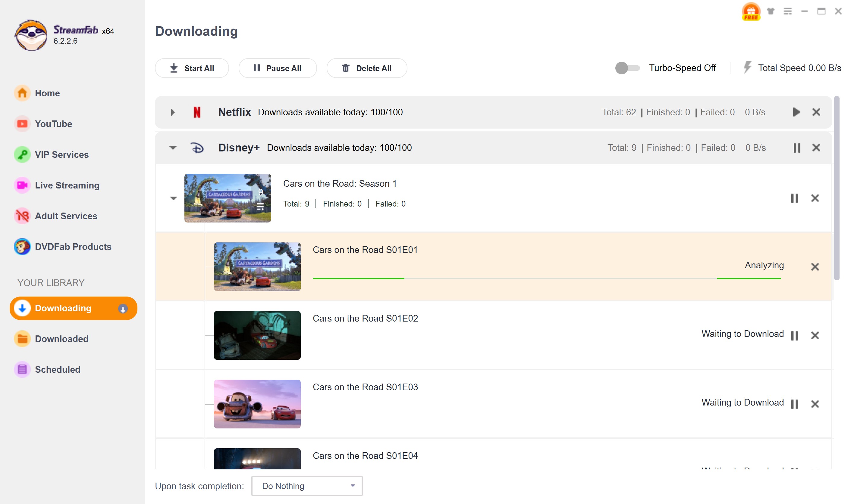Select the Cars on the Road S01E02 title
851x504 pixels.
(365, 319)
